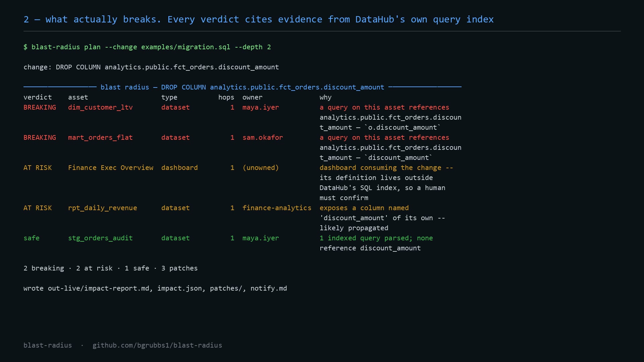Click the wrote out-live/impact-report.md line
644x362 pixels.
[x=155, y=288]
